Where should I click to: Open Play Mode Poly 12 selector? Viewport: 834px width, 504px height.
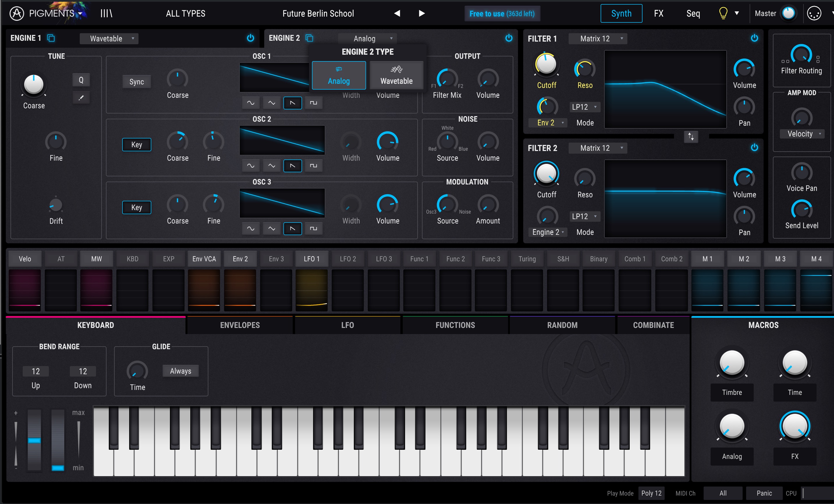point(651,493)
